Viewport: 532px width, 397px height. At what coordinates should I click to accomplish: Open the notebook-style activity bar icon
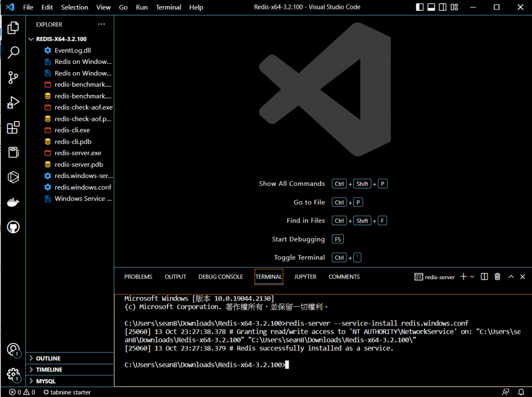[13, 152]
